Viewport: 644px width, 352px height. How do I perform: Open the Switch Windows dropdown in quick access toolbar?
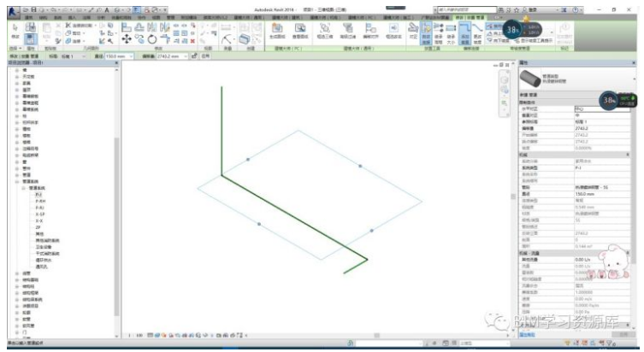(x=157, y=9)
